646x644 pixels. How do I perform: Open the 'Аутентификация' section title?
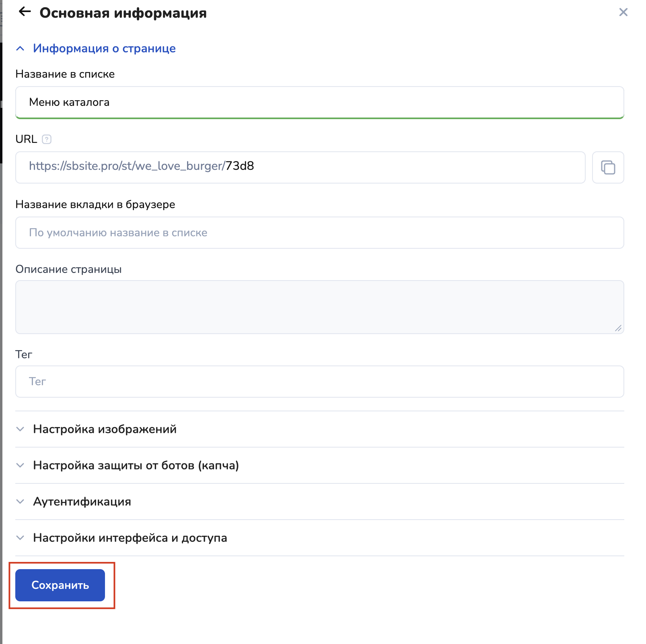click(x=82, y=502)
